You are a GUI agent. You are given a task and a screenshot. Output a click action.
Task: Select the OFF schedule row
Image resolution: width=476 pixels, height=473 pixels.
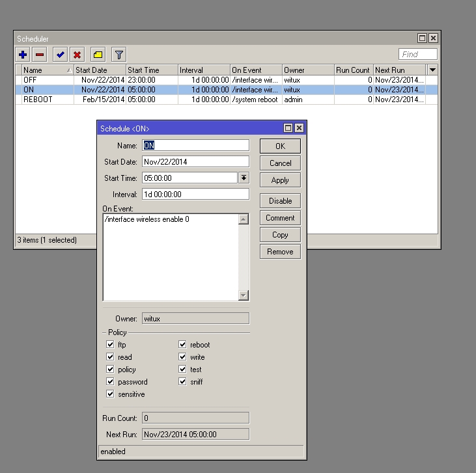coord(227,80)
